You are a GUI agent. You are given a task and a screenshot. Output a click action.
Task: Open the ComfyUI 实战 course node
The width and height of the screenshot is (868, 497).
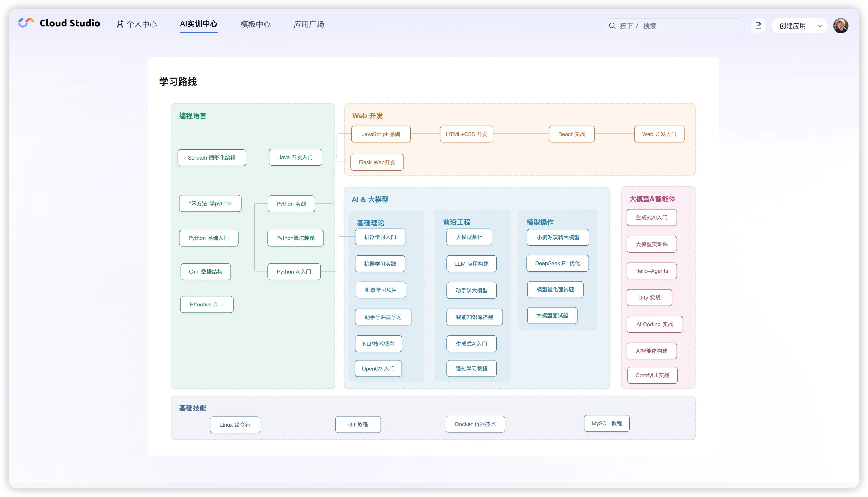tap(652, 375)
